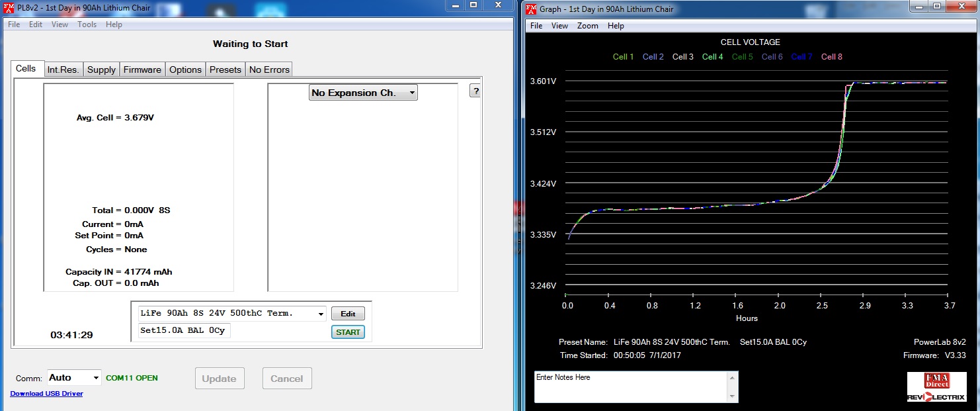Open the No Expansion Ch. dropdown
Viewport: 980px width, 411px height.
pyautogui.click(x=363, y=93)
